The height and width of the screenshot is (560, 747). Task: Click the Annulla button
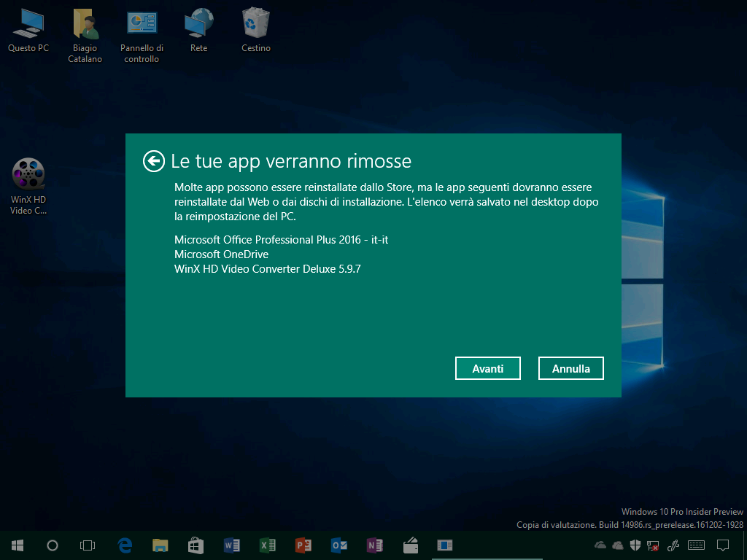(570, 368)
